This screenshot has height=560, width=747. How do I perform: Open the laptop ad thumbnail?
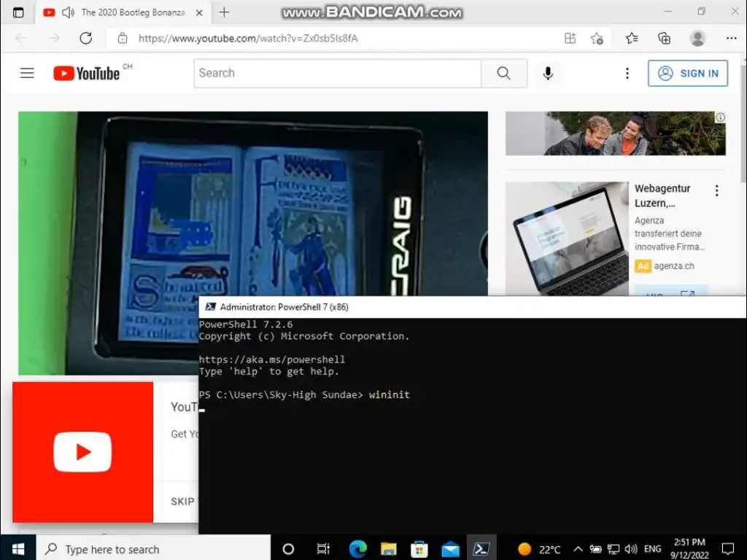pos(567,238)
